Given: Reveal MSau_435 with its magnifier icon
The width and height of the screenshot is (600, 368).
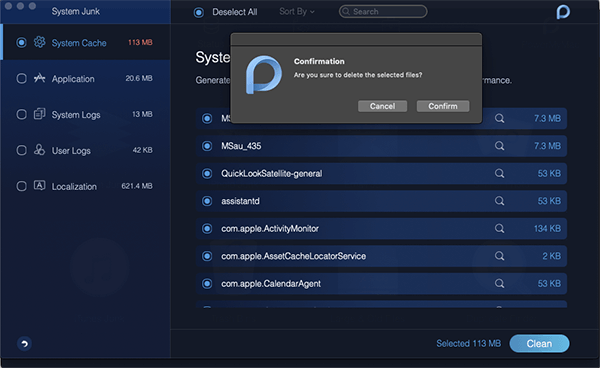Looking at the screenshot, I should 499,146.
